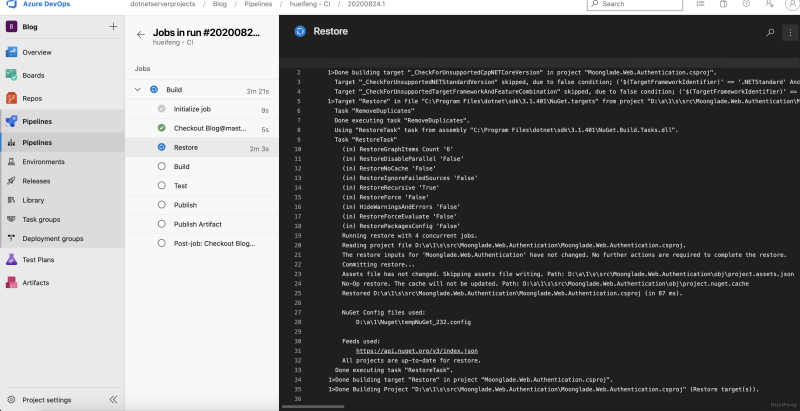Click 20200824.1 breadcrumb link
Viewport: 800px width, 411px height.
click(x=366, y=4)
